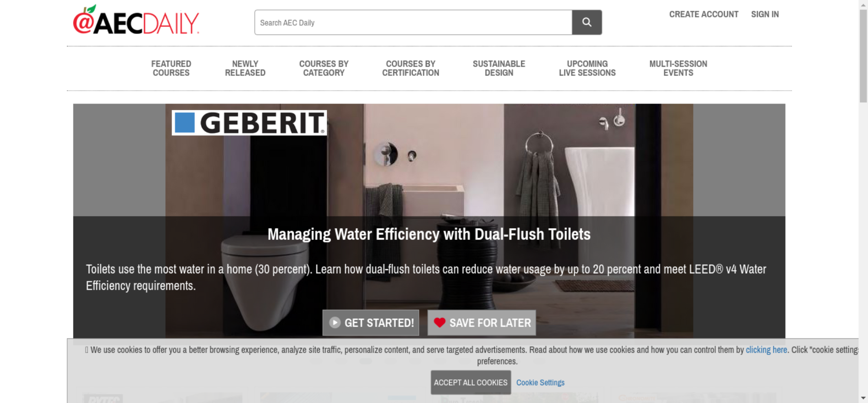This screenshot has height=403, width=868.
Task: Click the Dual-Flush Toilets course title
Action: point(429,234)
